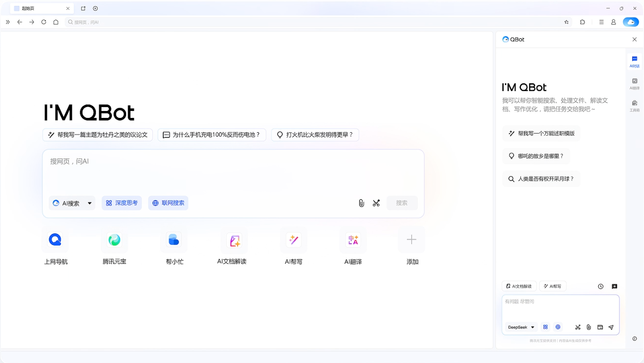644x363 pixels.
Task: Reload the page with refresh icon
Action: pyautogui.click(x=43, y=22)
